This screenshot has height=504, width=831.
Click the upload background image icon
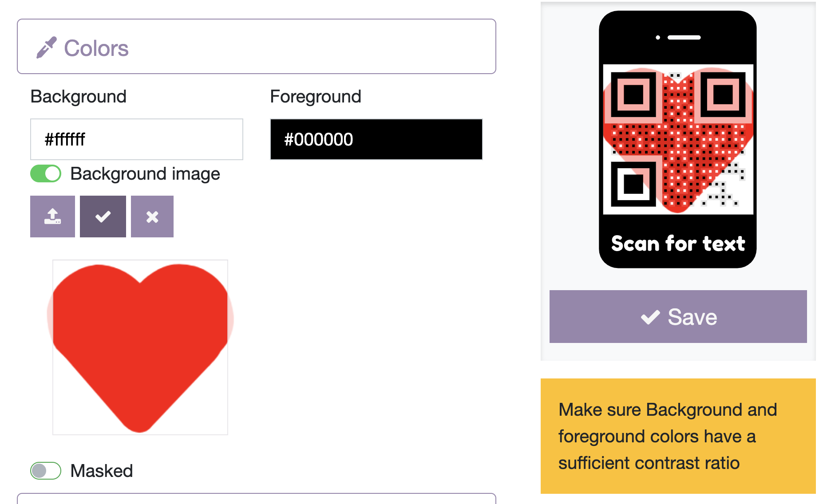click(52, 217)
